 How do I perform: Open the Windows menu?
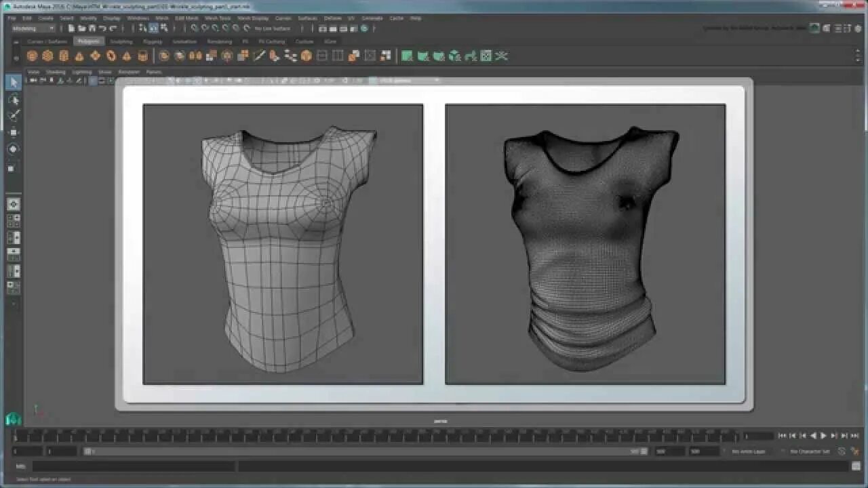click(138, 18)
